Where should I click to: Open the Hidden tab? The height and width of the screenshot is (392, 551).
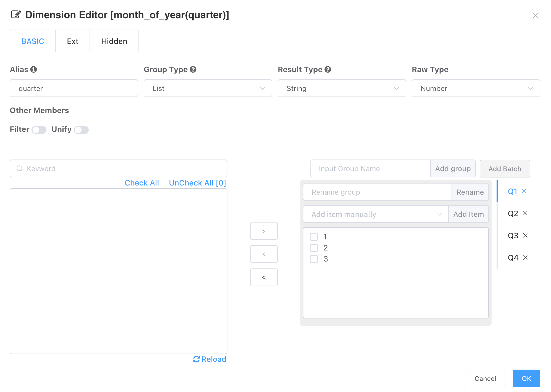(x=114, y=41)
